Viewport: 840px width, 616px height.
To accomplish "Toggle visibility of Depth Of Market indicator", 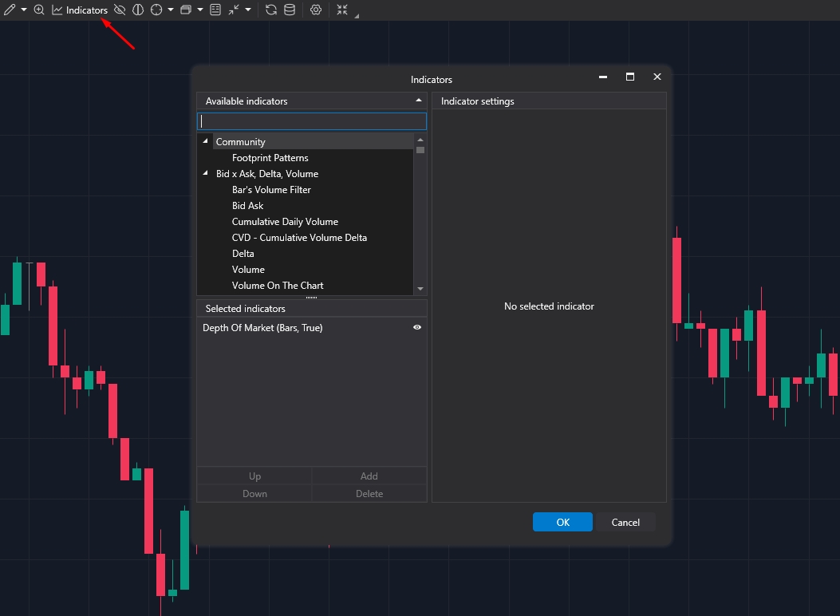I will pos(417,327).
